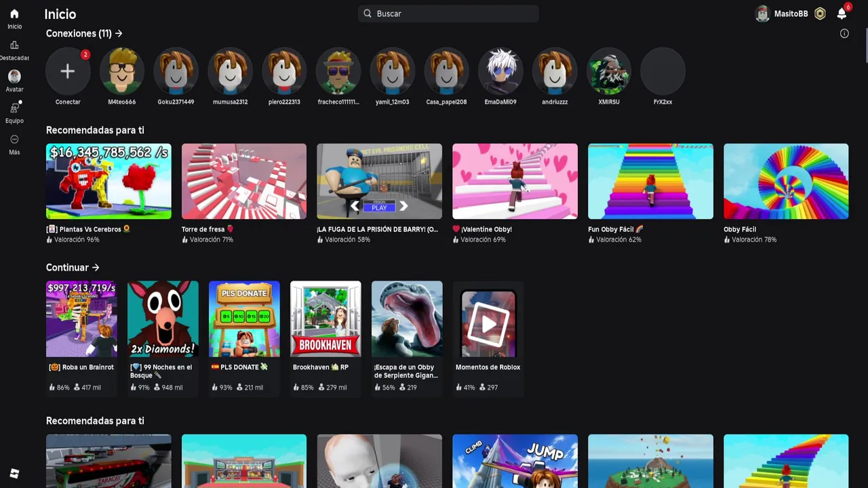This screenshot has width=868, height=488.
Task: Open the Robux currency icon
Action: (820, 14)
